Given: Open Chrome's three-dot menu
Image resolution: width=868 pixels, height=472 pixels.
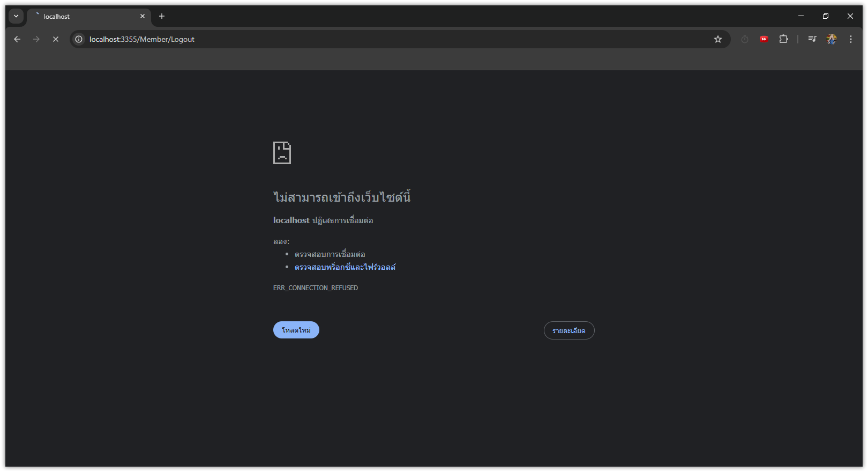Looking at the screenshot, I should point(851,39).
